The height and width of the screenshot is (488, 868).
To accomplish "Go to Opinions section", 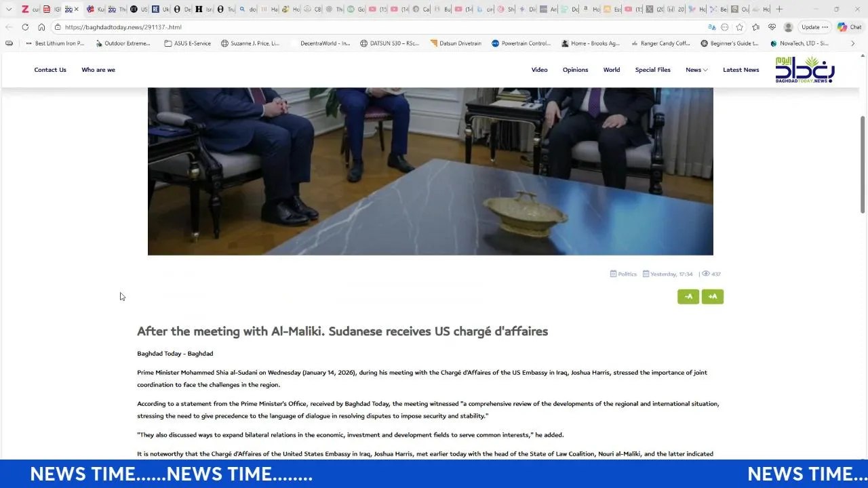I will 575,70.
